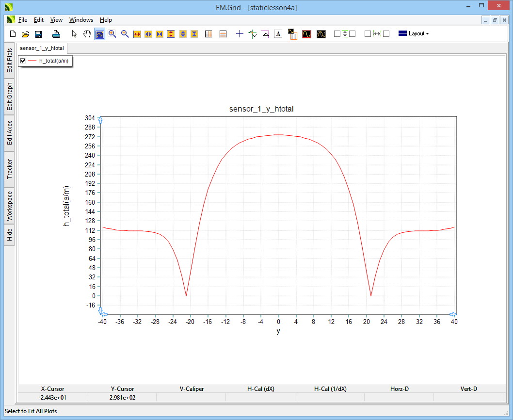Image resolution: width=513 pixels, height=420 pixels.
Task: Open the View menu
Action: tap(56, 20)
